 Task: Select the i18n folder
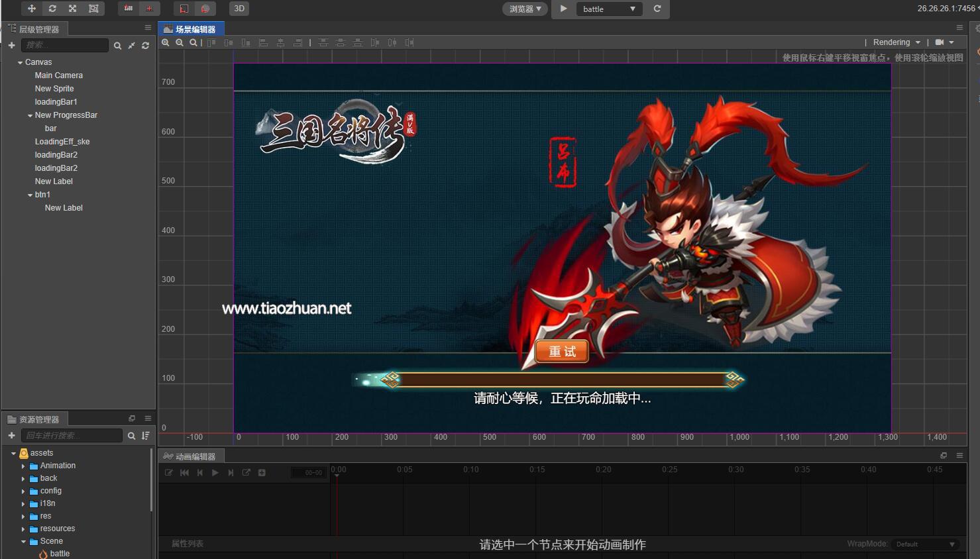point(47,503)
